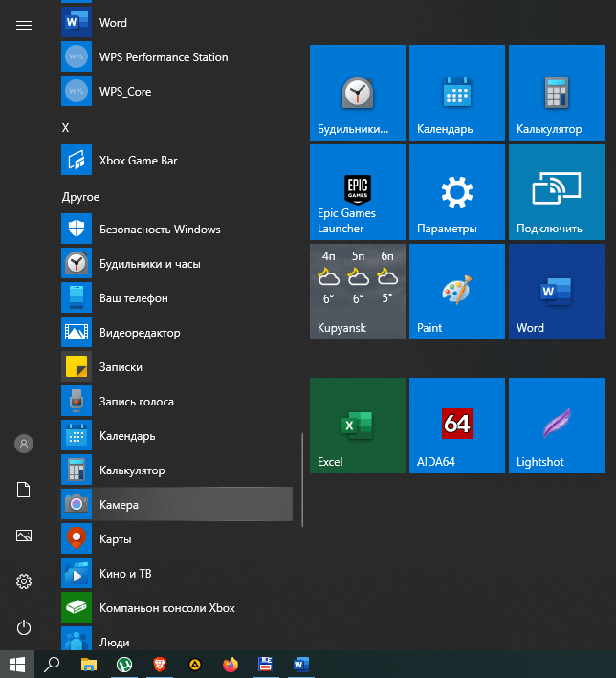The height and width of the screenshot is (678, 616).
Task: Open the Power options button
Action: tap(24, 627)
